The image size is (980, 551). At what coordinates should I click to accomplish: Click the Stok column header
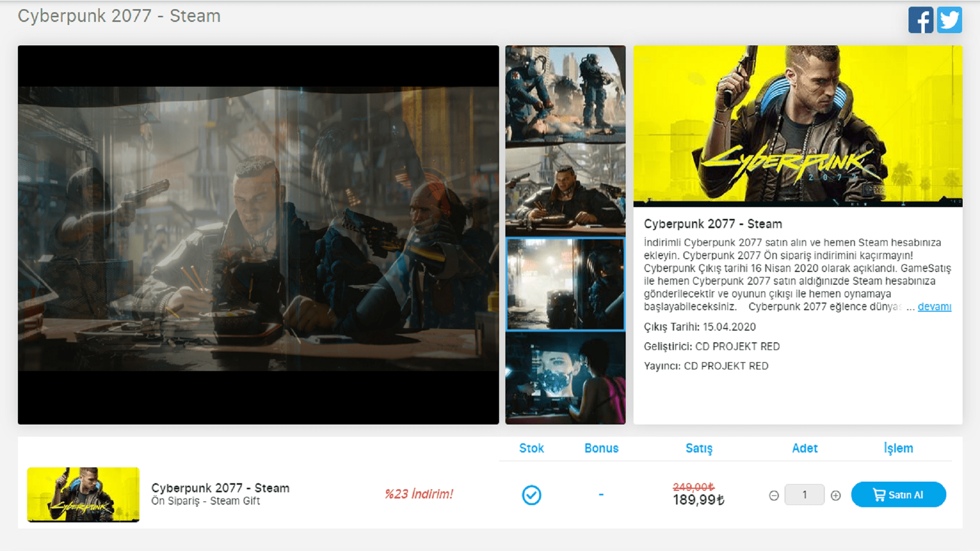[531, 448]
